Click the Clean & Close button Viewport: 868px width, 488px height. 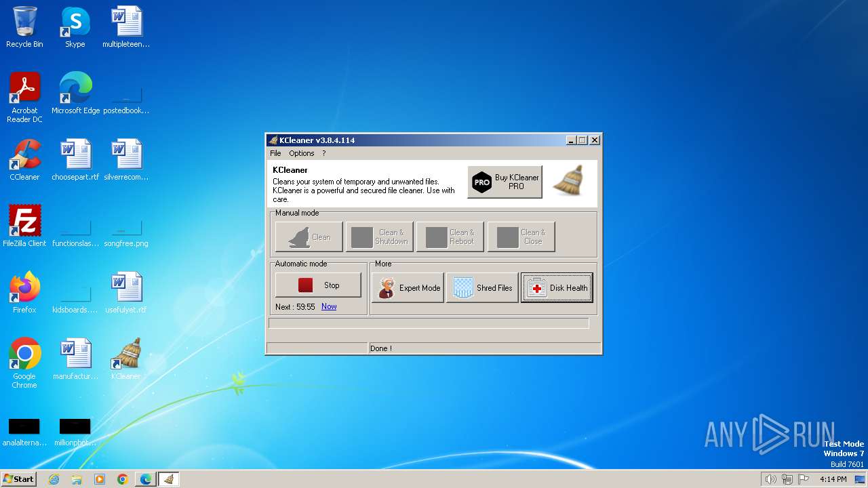(x=521, y=237)
